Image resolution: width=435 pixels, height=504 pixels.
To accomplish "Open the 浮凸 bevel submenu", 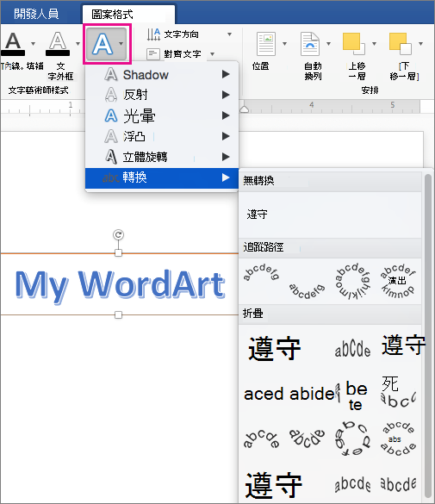I will point(162,136).
